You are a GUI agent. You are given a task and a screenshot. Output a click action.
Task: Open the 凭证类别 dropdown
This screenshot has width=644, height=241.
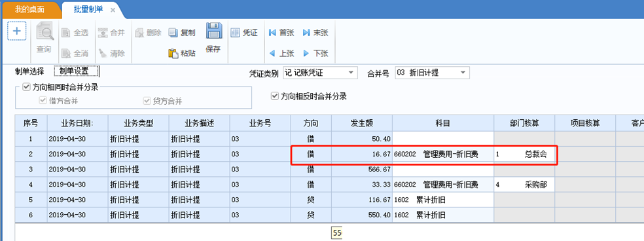point(350,73)
